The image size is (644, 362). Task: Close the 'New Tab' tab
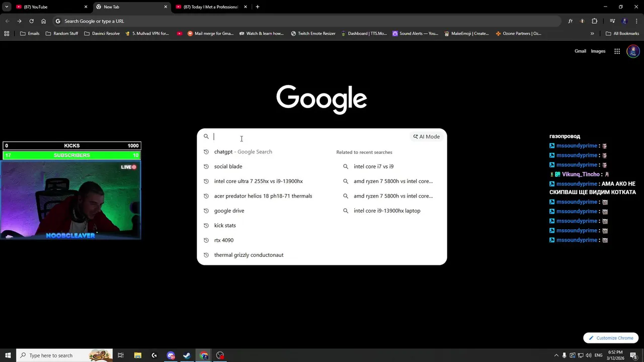pos(166,7)
